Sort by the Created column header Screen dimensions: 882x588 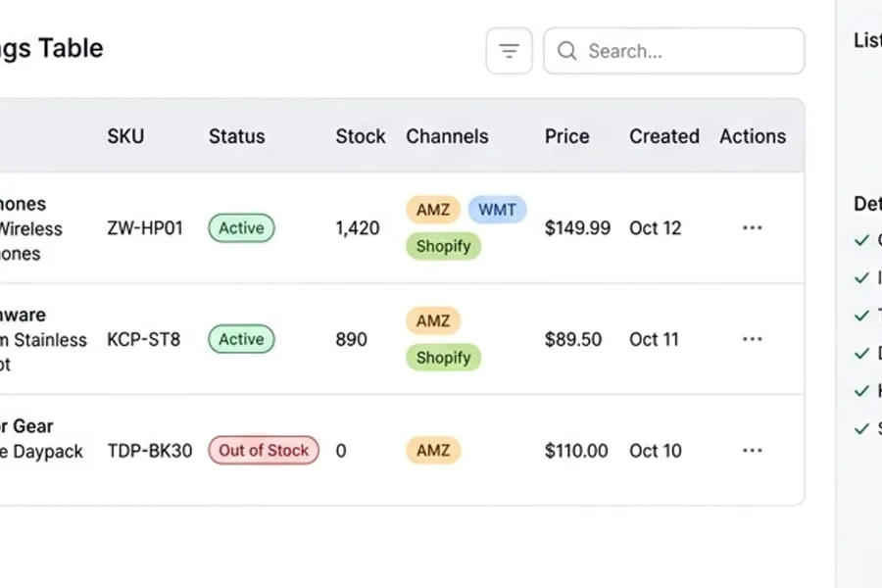(x=663, y=136)
